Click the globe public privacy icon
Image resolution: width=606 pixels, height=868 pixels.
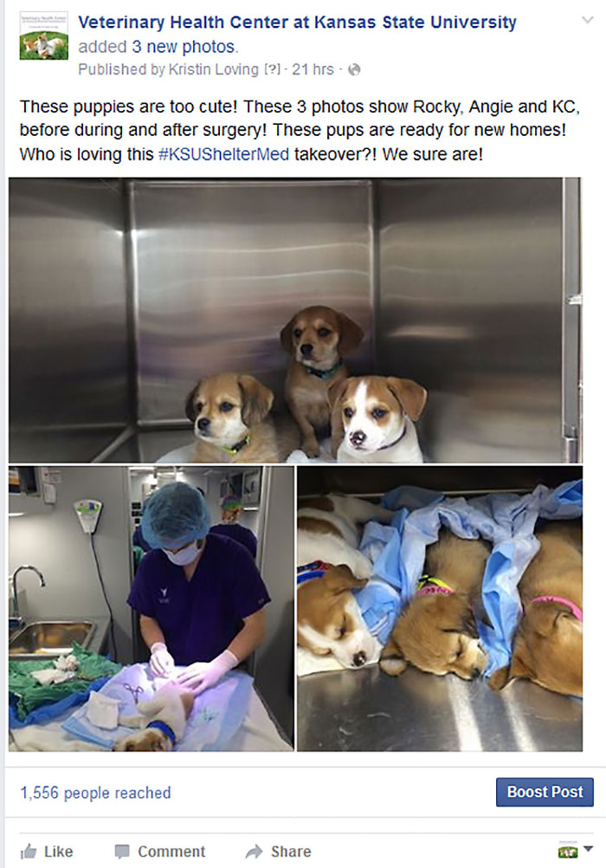click(354, 70)
